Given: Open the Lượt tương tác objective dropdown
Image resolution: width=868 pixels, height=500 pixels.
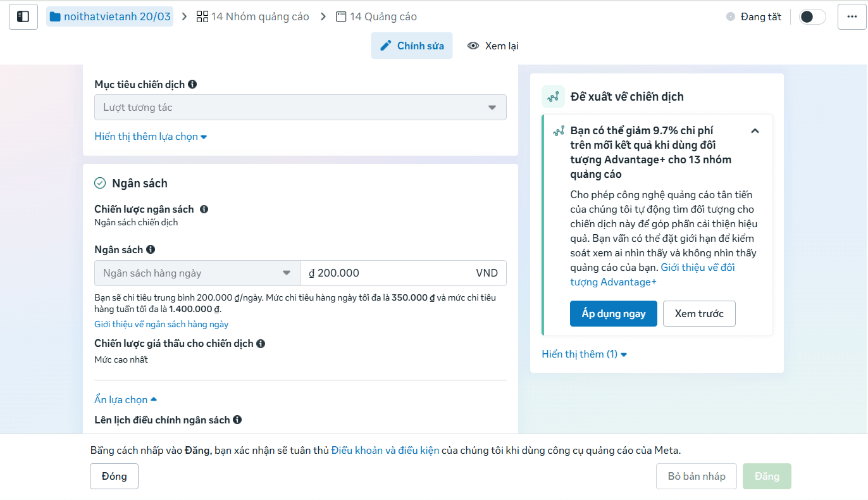Looking at the screenshot, I should click(x=300, y=108).
